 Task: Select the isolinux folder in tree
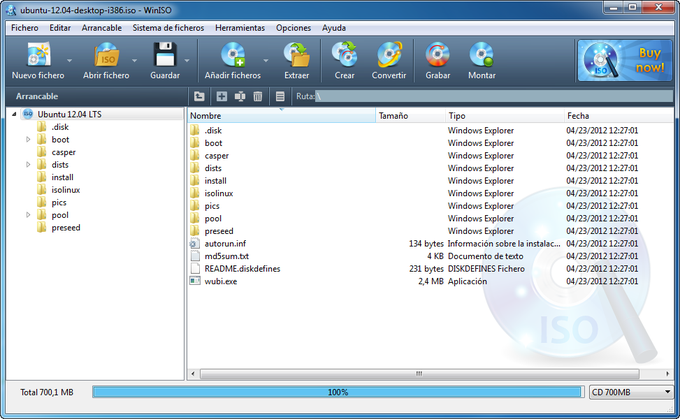point(65,190)
